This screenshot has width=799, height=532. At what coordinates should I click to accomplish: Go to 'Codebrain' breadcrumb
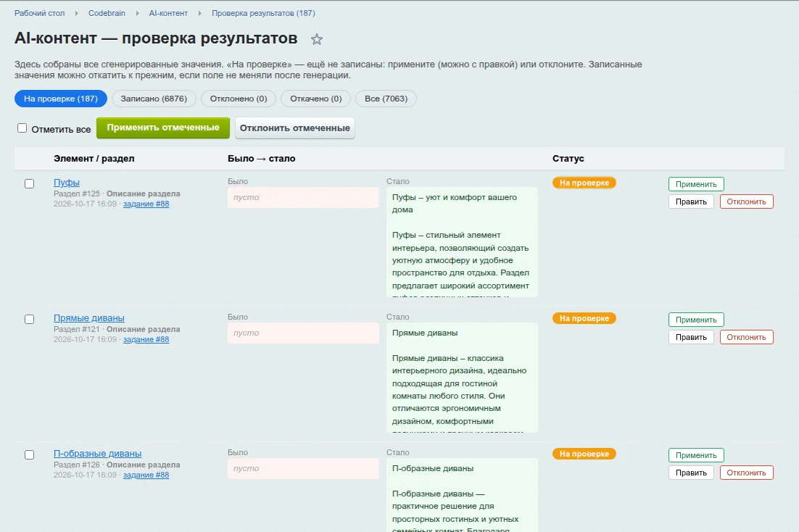click(x=107, y=13)
